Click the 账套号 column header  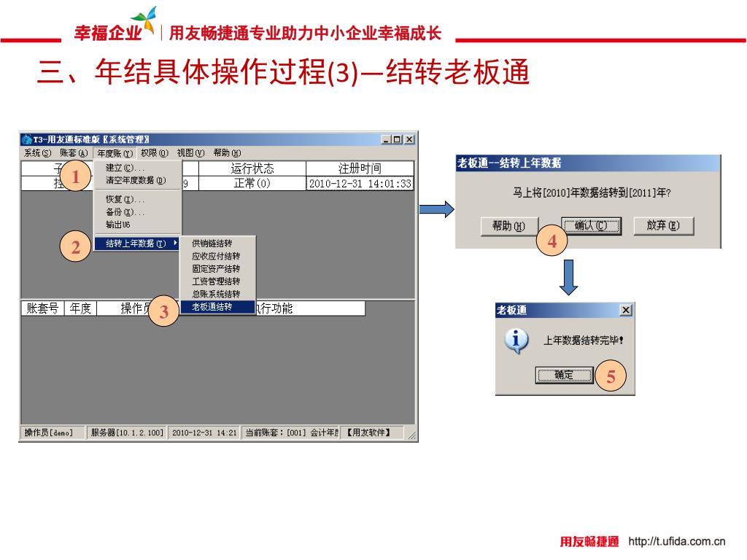(x=42, y=308)
